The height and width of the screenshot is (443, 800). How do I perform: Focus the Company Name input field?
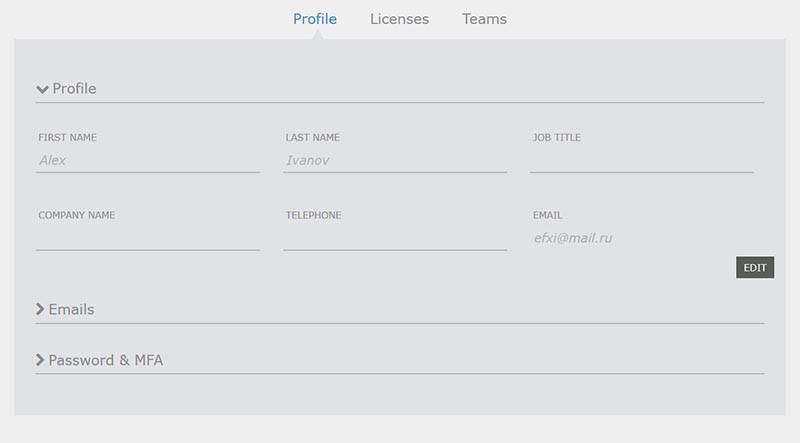148,238
